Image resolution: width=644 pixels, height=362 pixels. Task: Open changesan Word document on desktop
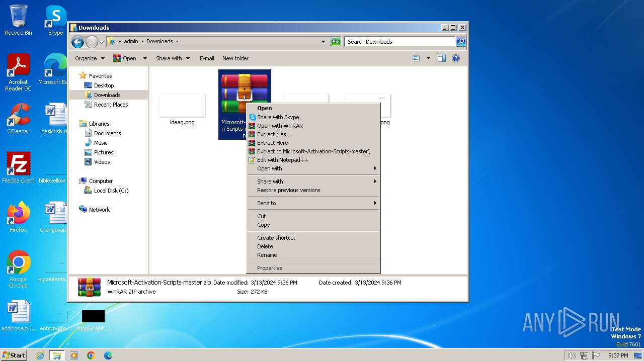54,217
